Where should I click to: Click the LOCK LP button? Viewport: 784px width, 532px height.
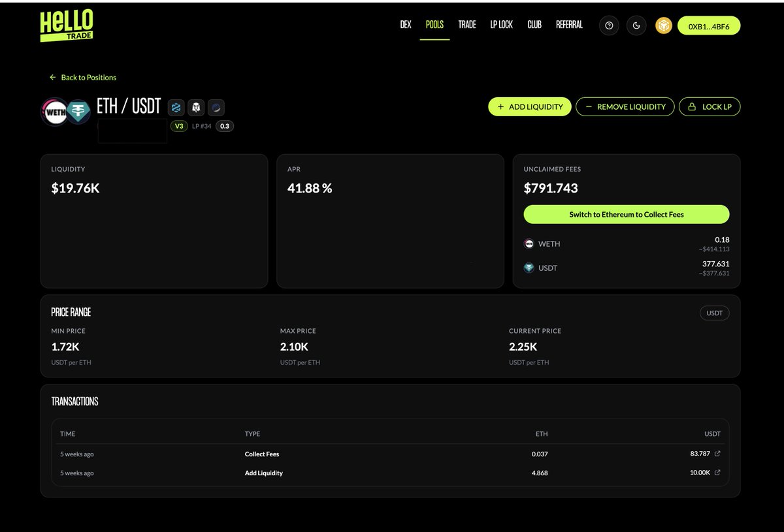pos(710,106)
